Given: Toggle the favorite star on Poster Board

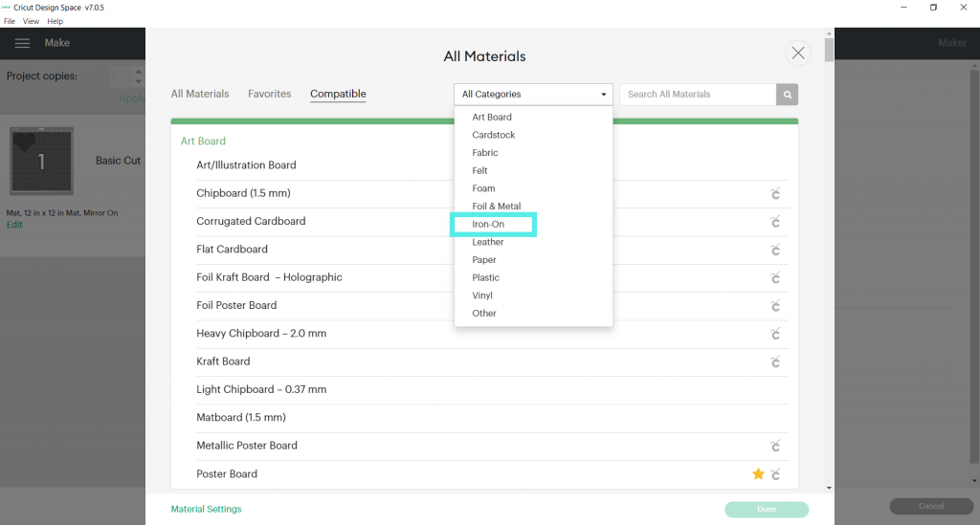Looking at the screenshot, I should (x=758, y=474).
